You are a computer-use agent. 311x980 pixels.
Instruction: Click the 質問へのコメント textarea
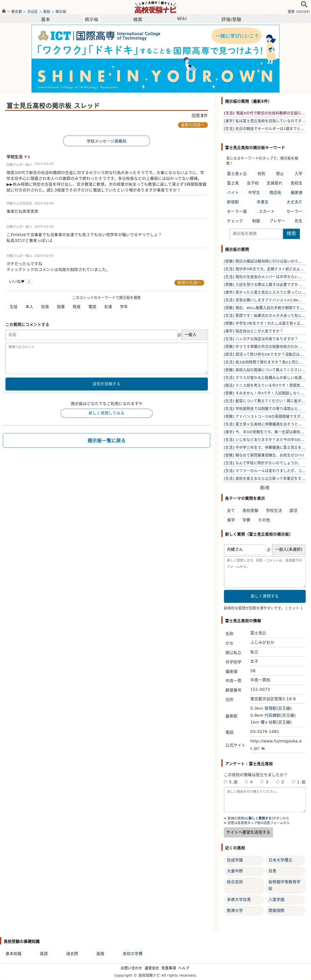coord(107,358)
